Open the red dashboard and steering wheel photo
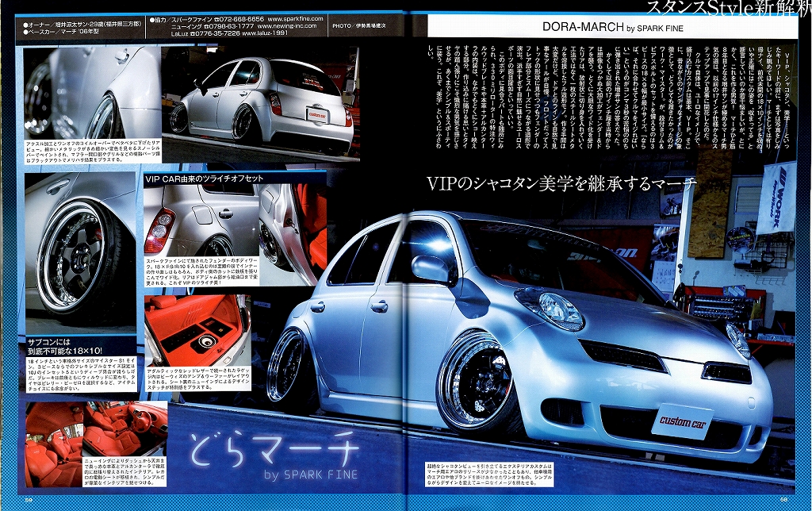This screenshot has width=812, height=511. pyautogui.click(x=125, y=429)
